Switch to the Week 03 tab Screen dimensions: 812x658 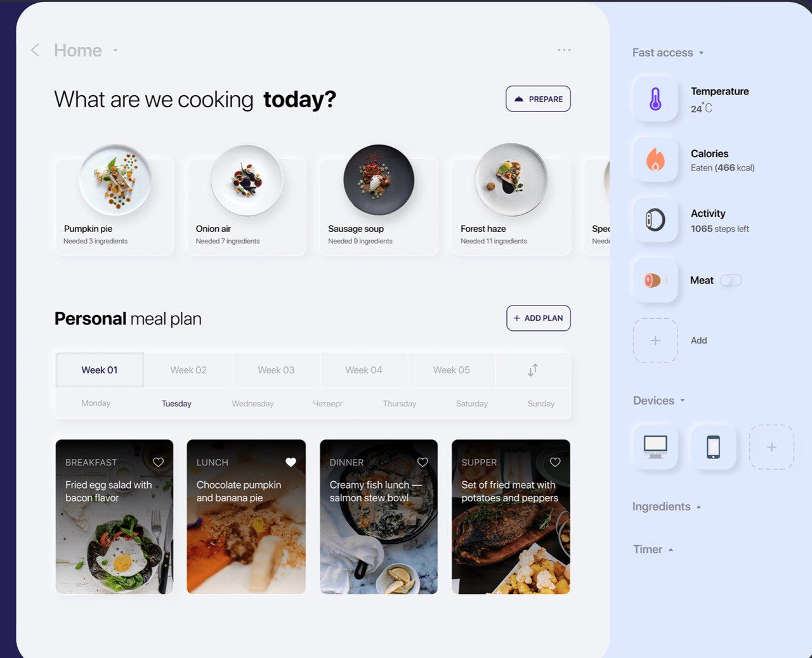[276, 370]
